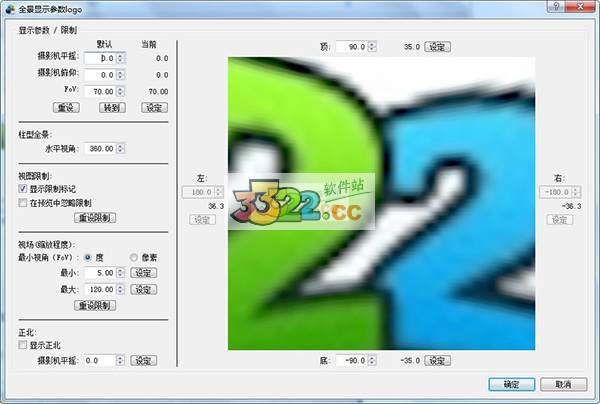600x404 pixels.
Task: Click 设定 button under 左 36.3
Action: pyautogui.click(x=202, y=220)
